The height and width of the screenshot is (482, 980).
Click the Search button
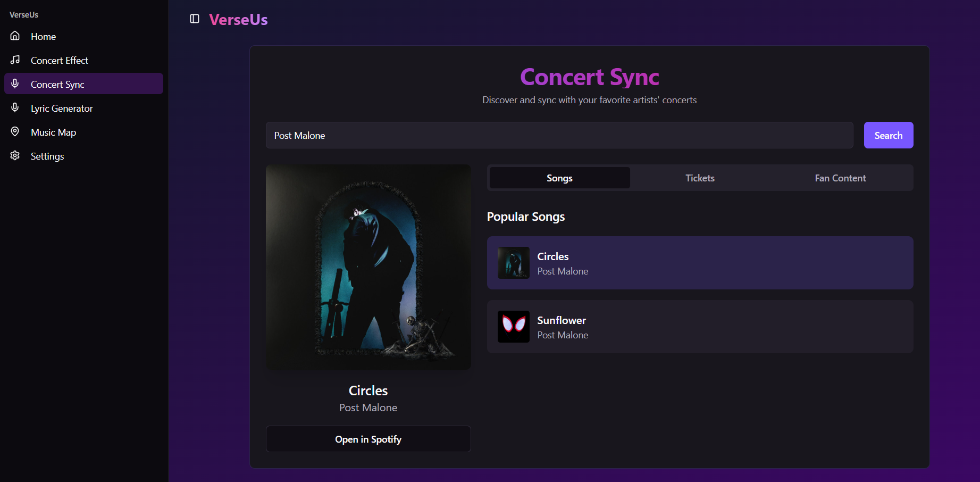click(889, 135)
